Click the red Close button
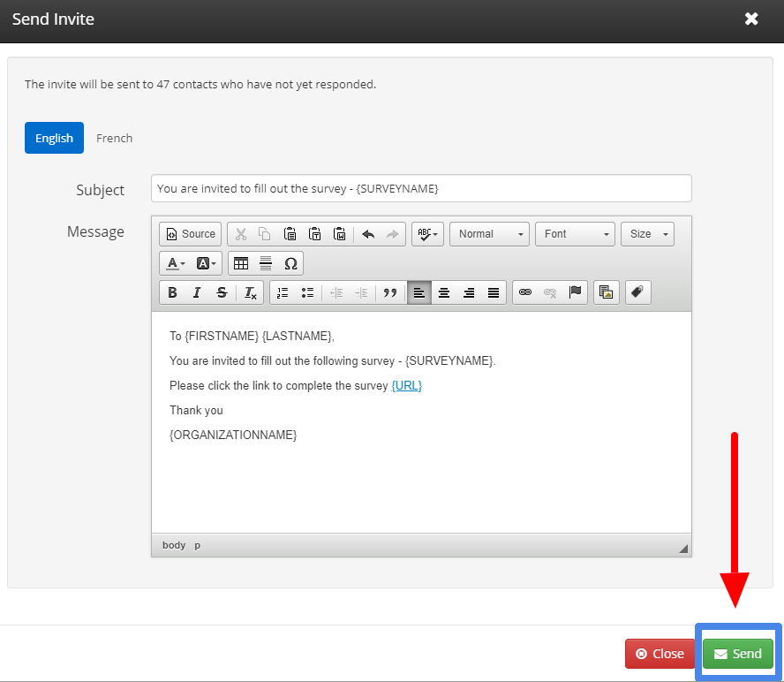Viewport: 784px width, 682px height. tap(660, 654)
